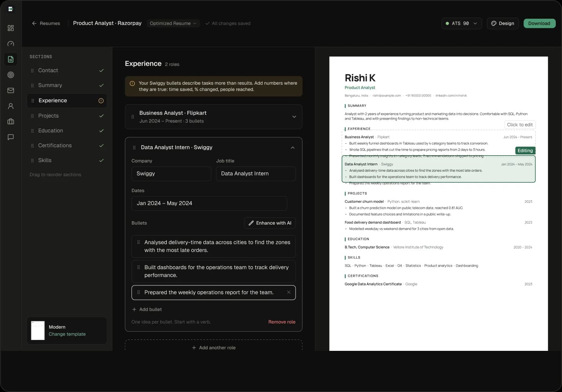562x392 pixels.
Task: Add a new bullet
Action: (147, 310)
